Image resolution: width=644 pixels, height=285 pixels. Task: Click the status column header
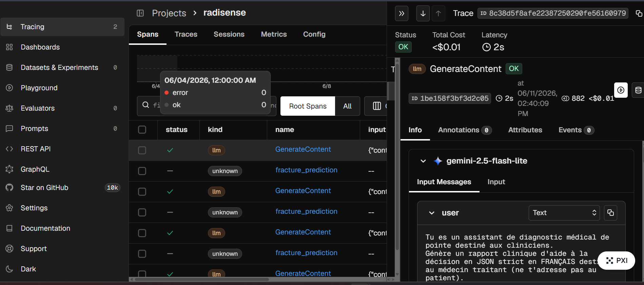[176, 130]
